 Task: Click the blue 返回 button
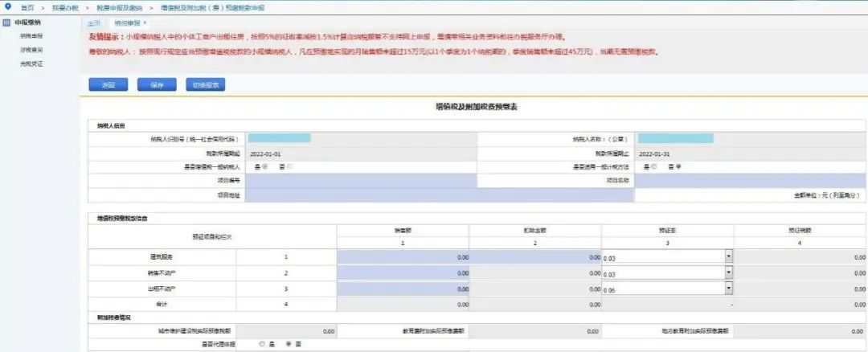tap(108, 84)
